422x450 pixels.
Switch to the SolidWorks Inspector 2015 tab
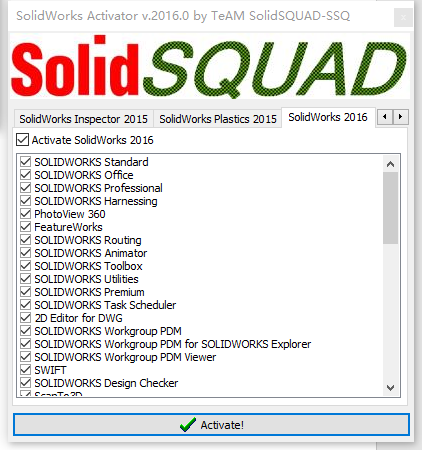click(x=83, y=119)
